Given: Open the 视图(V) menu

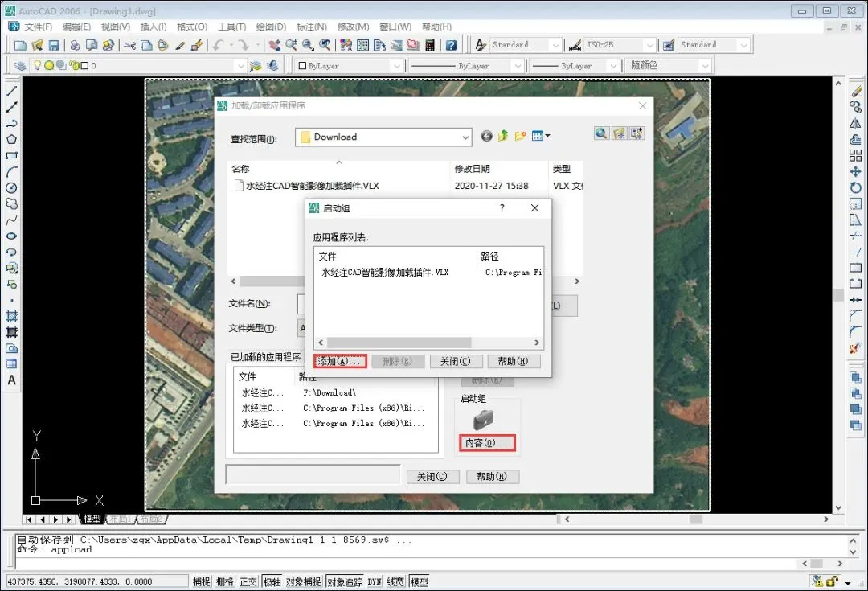Looking at the screenshot, I should 115,27.
